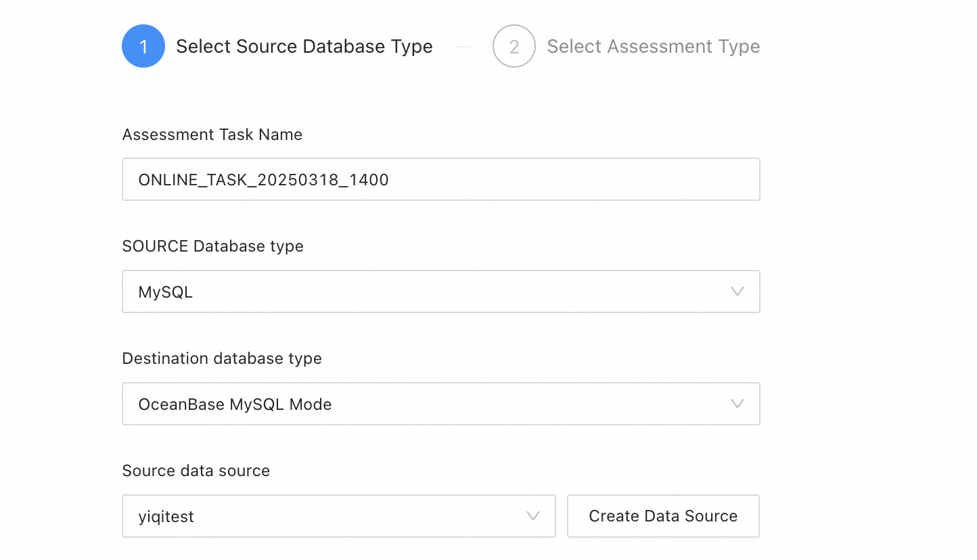Click the blue step 1 circle icon
The width and height of the screenshot is (977, 560).
pos(143,46)
